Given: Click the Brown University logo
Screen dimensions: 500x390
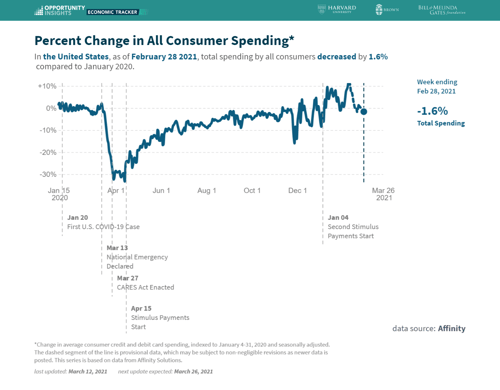Looking at the screenshot, I should pyautogui.click(x=387, y=10).
